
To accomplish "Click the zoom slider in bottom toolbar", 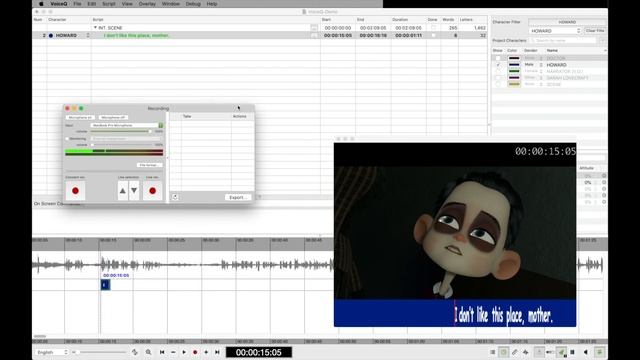I will pyautogui.click(x=100, y=352).
